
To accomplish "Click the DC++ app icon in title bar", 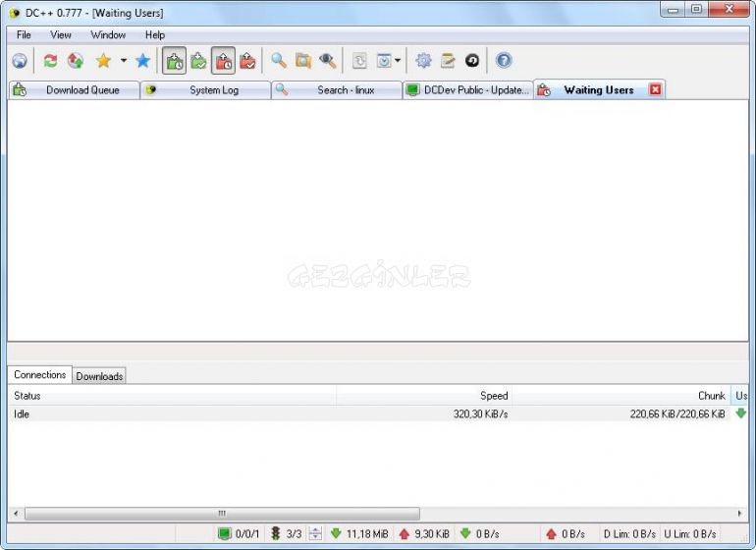I will click(x=15, y=13).
